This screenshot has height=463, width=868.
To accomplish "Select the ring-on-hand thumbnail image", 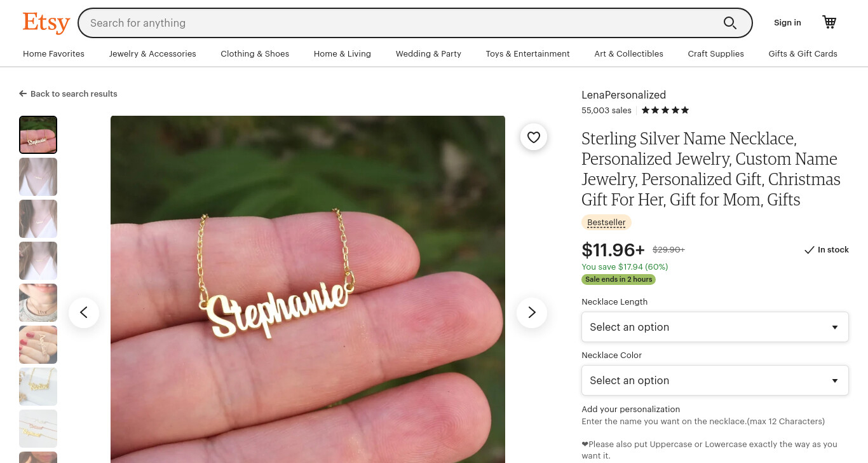I will (38, 345).
